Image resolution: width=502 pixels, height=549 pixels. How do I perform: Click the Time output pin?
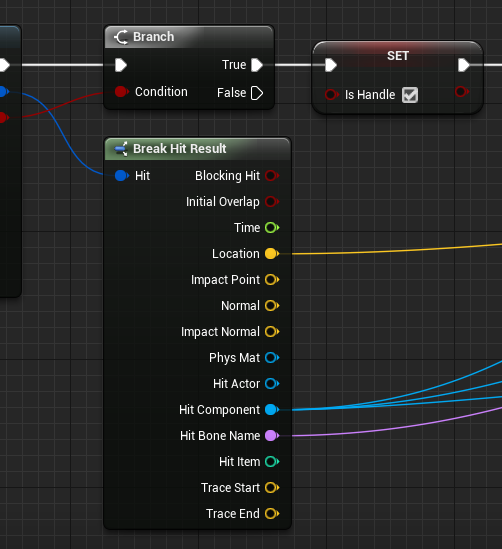tap(272, 228)
